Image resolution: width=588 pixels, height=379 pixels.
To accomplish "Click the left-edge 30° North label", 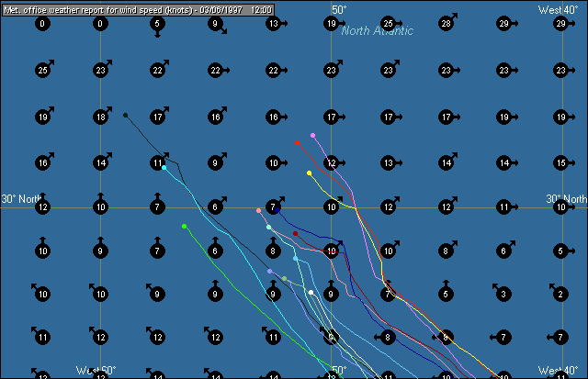I will [21, 199].
